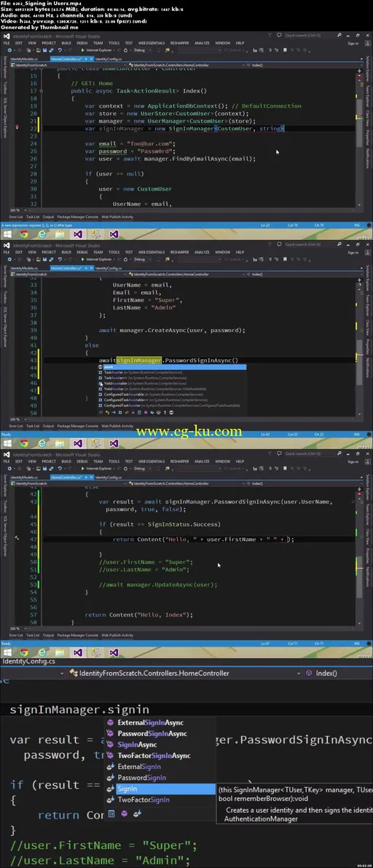Click vertical scrollbar of top window code editor
373x868 pixels.
coord(359,138)
